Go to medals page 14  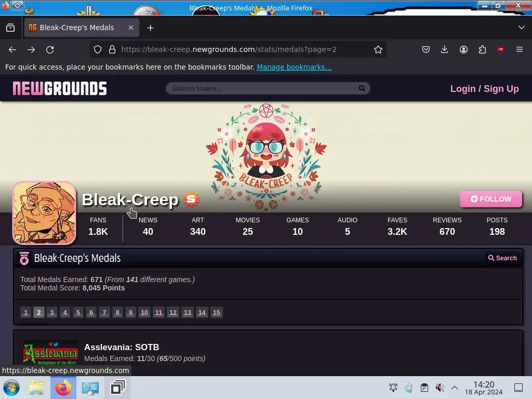tap(202, 312)
